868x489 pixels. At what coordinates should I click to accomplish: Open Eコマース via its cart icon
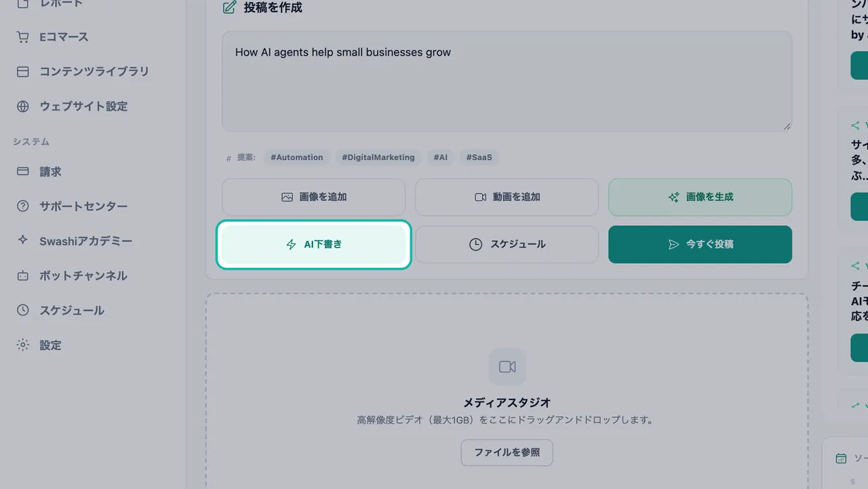pyautogui.click(x=23, y=37)
